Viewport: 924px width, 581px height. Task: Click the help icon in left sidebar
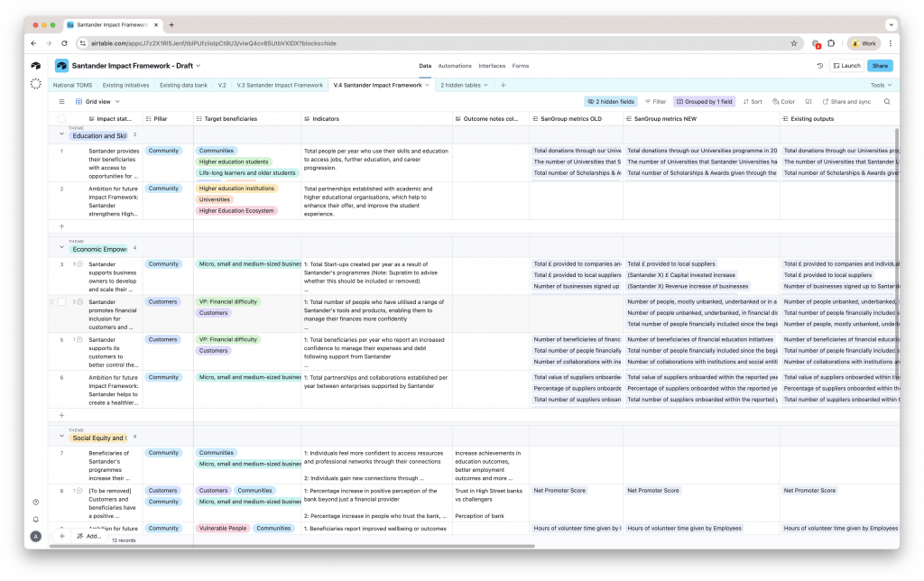35,502
